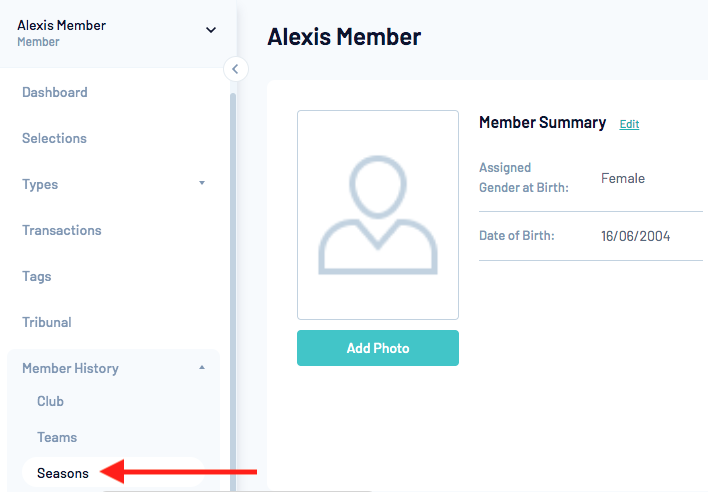Click the Edit link beside Member Summary

click(x=629, y=124)
